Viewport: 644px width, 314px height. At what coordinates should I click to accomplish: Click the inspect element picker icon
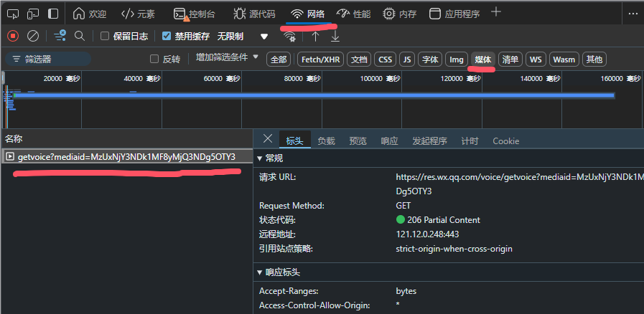pos(12,14)
